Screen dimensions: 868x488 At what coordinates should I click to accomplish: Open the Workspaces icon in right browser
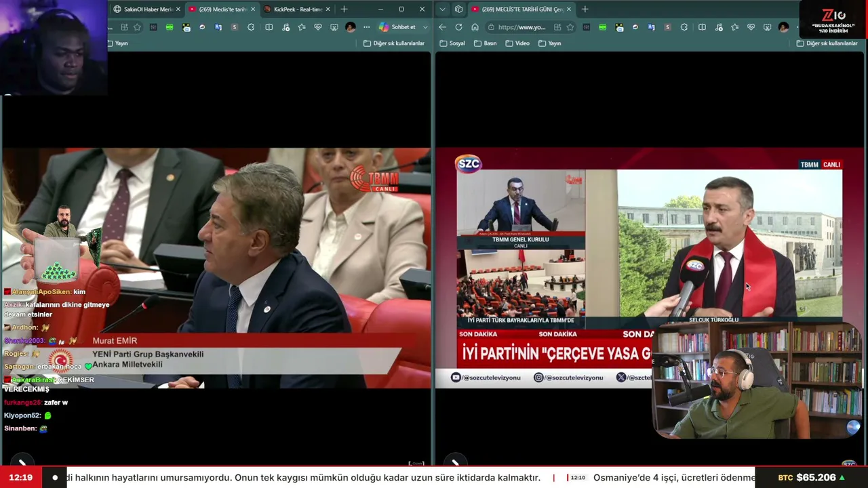(458, 9)
